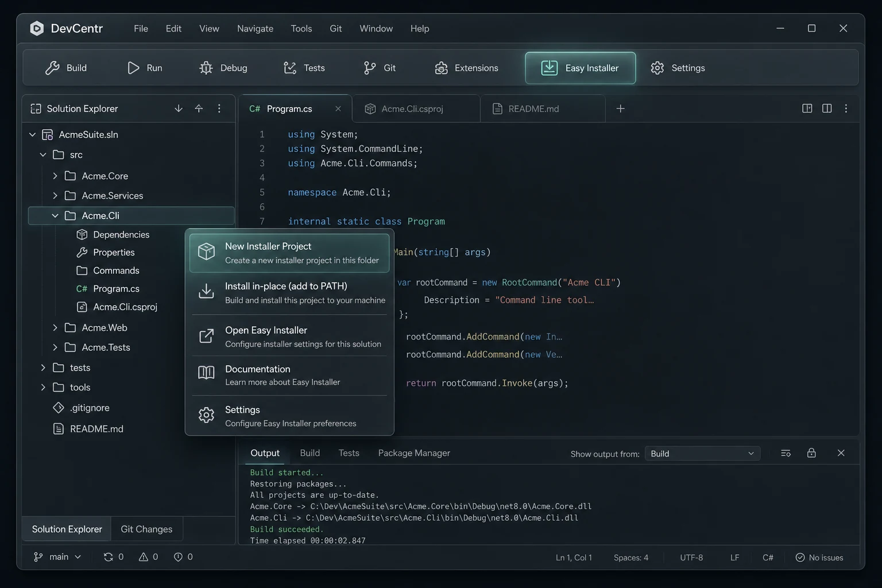Click Spaces: 4 indentation indicator
This screenshot has height=588, width=882.
coord(630,558)
